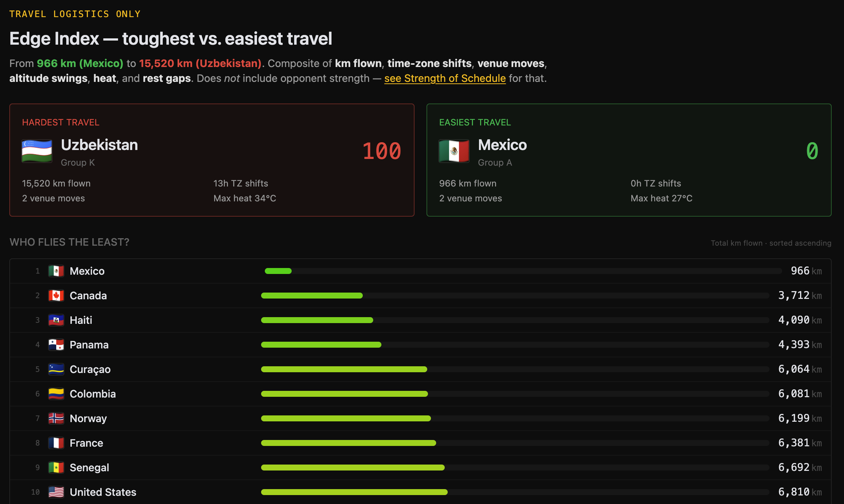Click the 6,381 km value

coord(800,443)
